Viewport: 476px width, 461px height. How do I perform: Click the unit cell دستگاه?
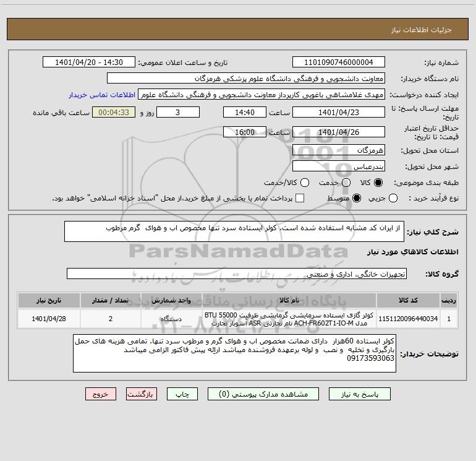[x=171, y=319]
